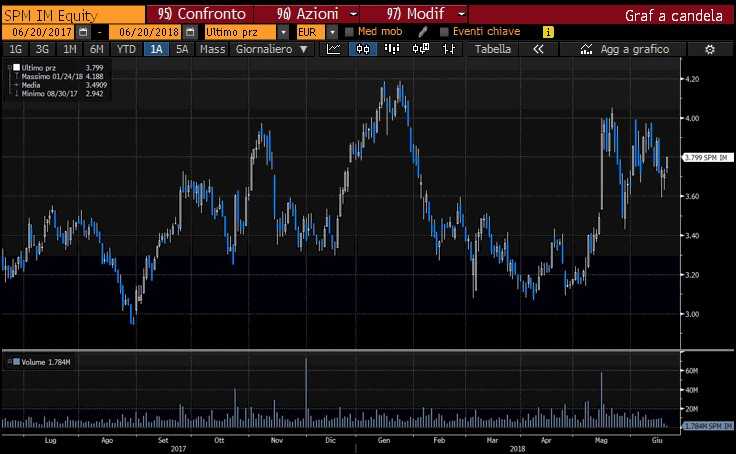Click the Ultimo prz field box
736x454 pixels.
[x=240, y=32]
